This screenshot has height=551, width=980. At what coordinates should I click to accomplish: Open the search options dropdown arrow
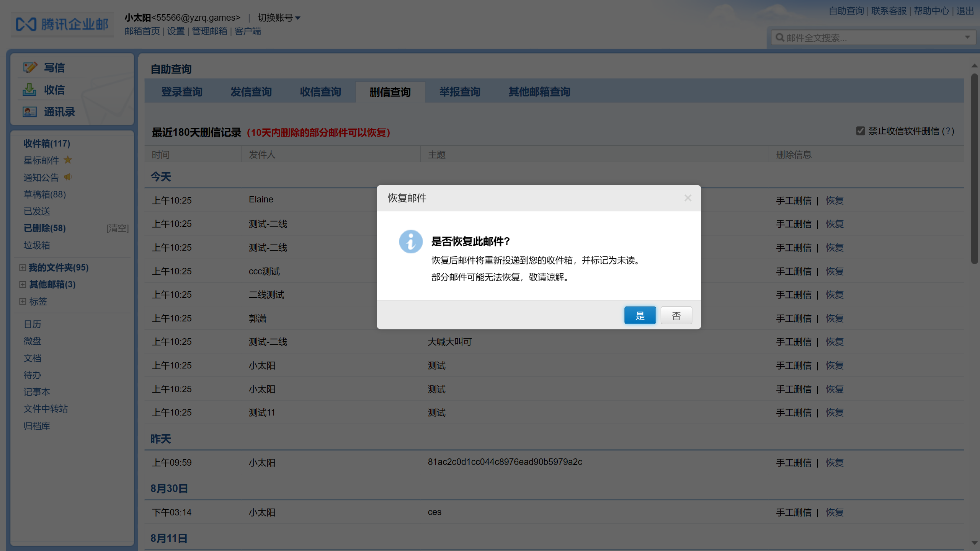click(967, 37)
